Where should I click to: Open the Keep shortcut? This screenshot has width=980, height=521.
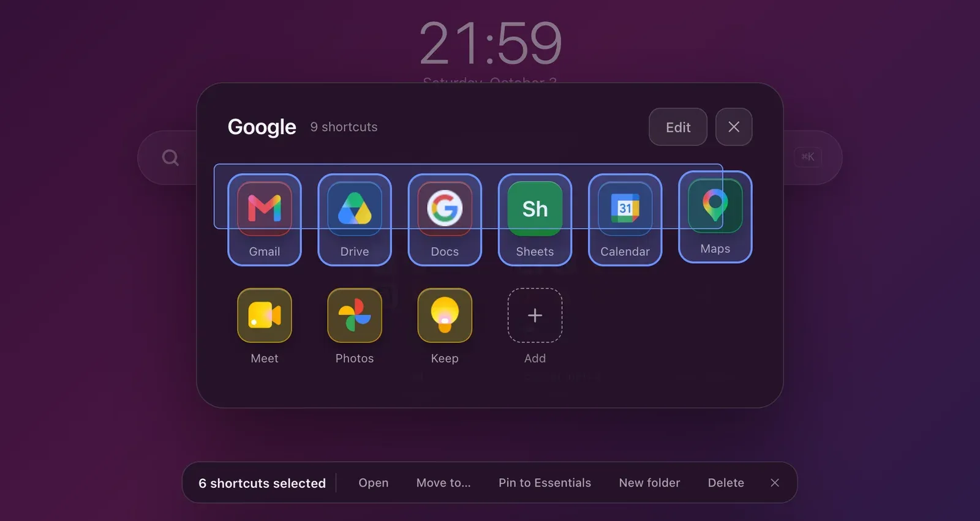[x=445, y=327]
